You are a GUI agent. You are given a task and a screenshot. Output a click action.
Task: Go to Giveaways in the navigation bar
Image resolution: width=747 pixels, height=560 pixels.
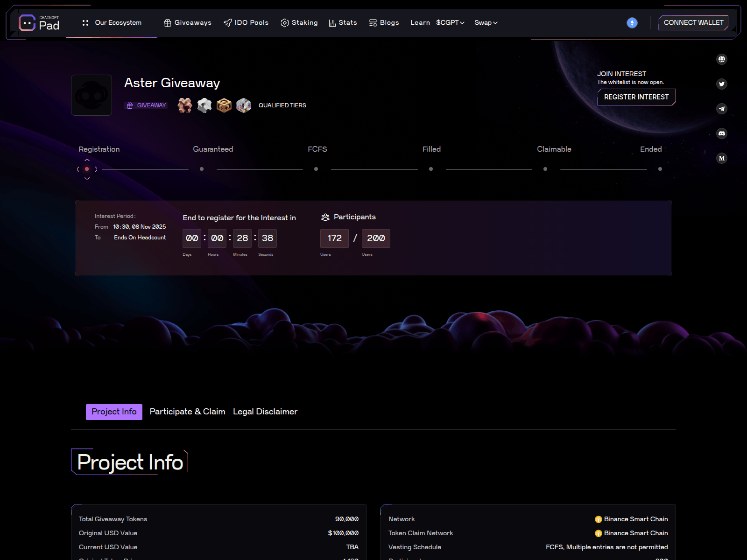(x=188, y=22)
